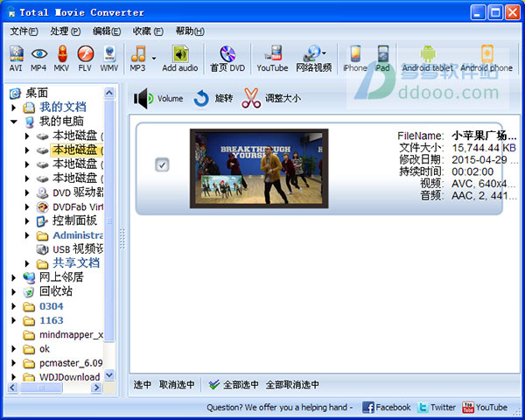Expand 我的文档 tree node
525x420 pixels.
tap(14, 108)
